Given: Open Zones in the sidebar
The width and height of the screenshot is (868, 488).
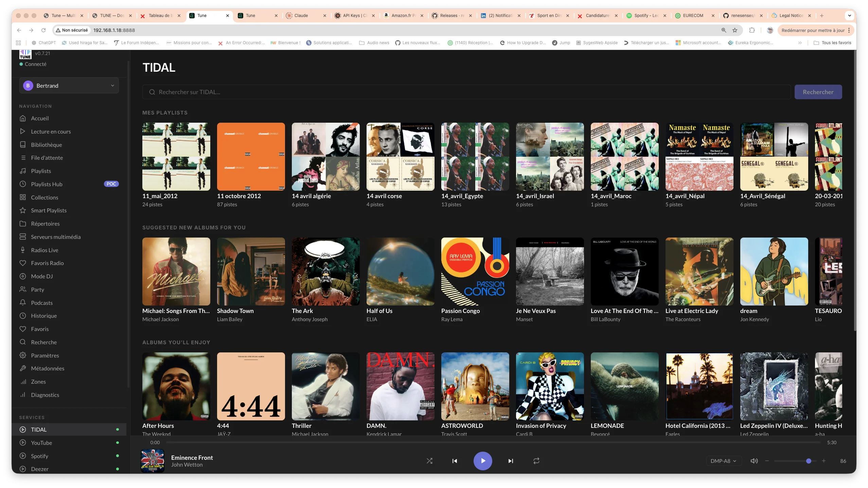Looking at the screenshot, I should pos(69,382).
